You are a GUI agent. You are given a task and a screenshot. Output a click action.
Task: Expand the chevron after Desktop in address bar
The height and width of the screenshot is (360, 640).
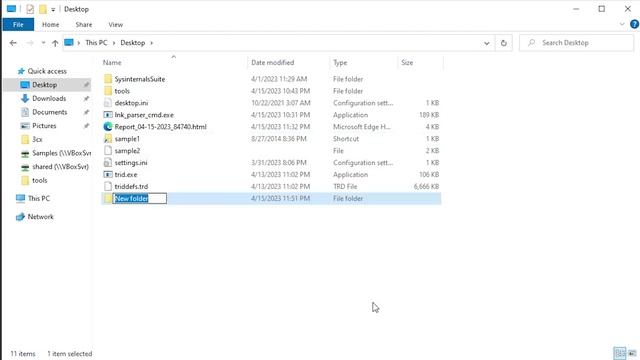[x=151, y=43]
